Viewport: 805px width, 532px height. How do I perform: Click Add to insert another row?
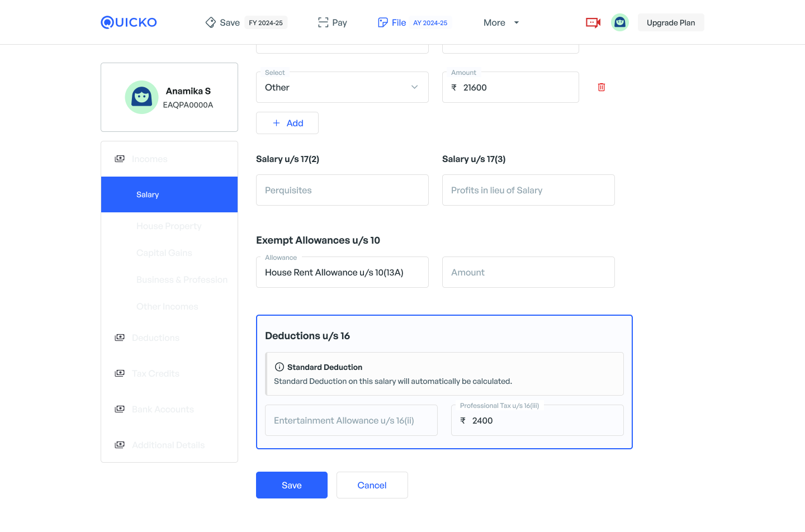[x=287, y=123]
